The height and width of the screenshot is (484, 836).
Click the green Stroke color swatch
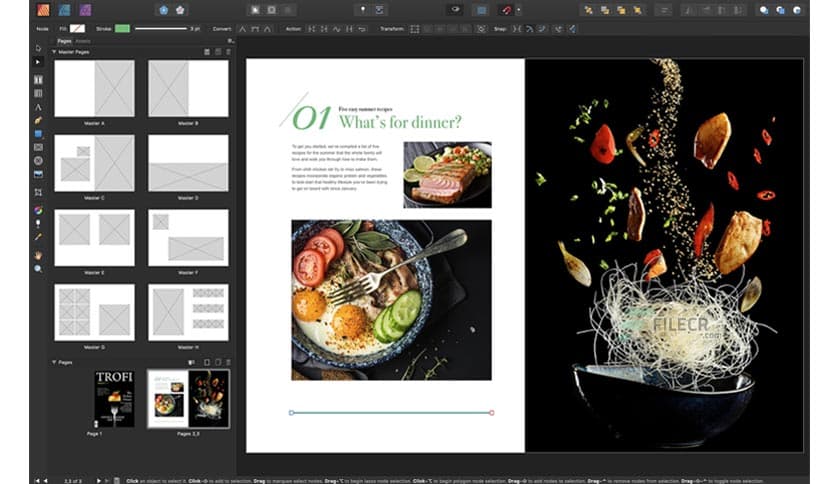pyautogui.click(x=122, y=28)
